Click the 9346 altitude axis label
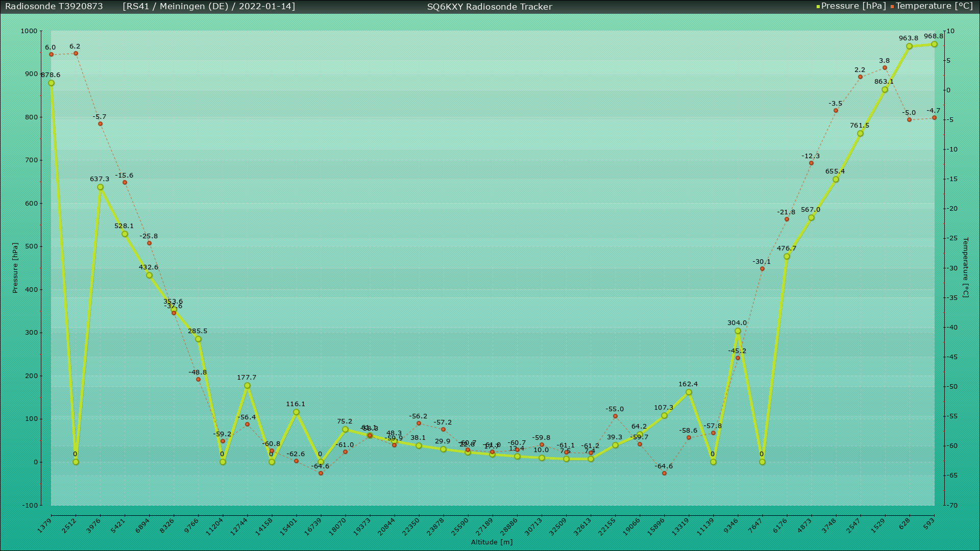The height and width of the screenshot is (551, 980). pyautogui.click(x=731, y=525)
